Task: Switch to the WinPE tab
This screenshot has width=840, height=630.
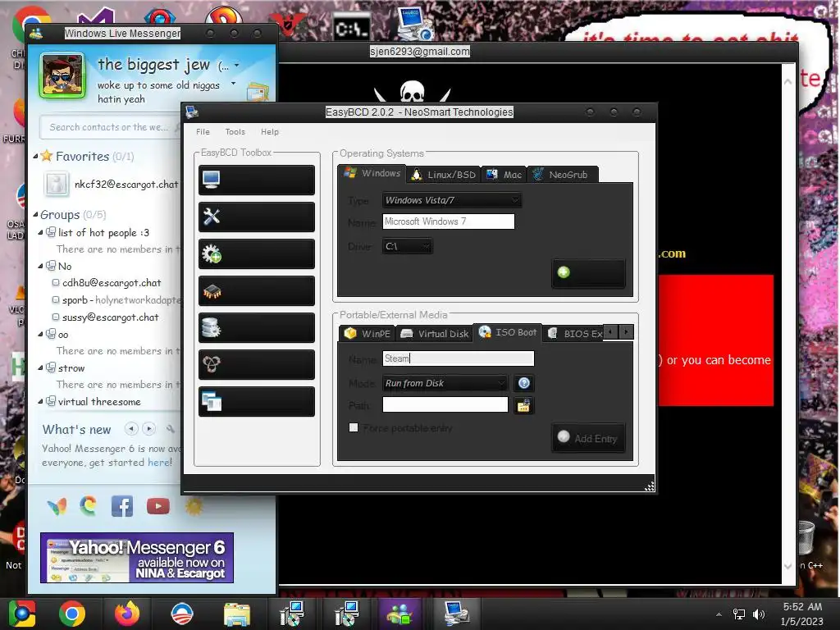Action: (x=367, y=334)
